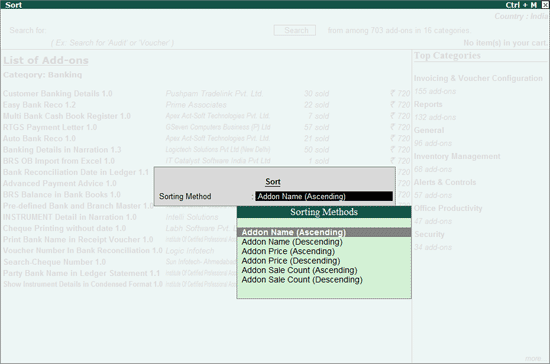Open Show Instrument Details in Condensed Format 1.0
The height and width of the screenshot is (364, 550).
coord(83,284)
